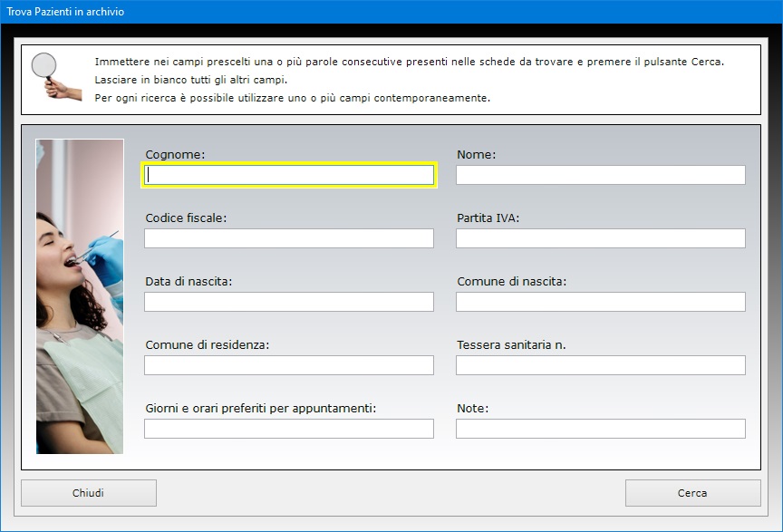Image resolution: width=783 pixels, height=532 pixels.
Task: Click the Note label
Action: coord(472,409)
